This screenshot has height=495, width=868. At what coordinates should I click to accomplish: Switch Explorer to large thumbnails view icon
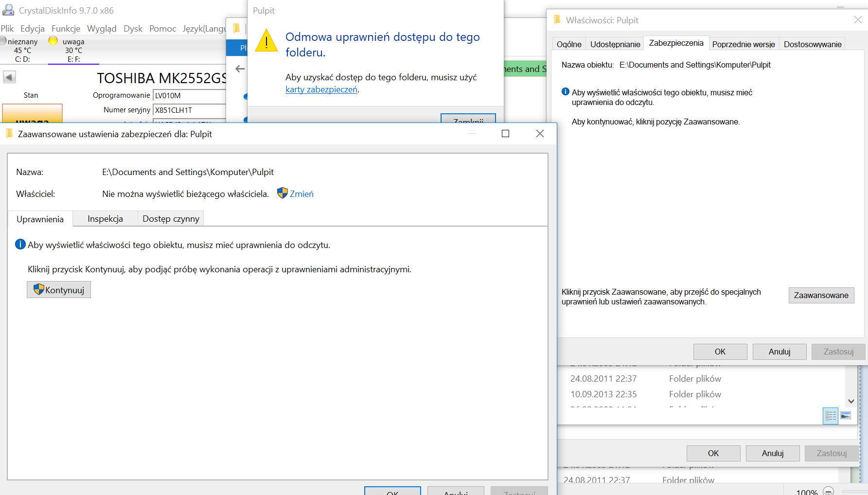(846, 416)
